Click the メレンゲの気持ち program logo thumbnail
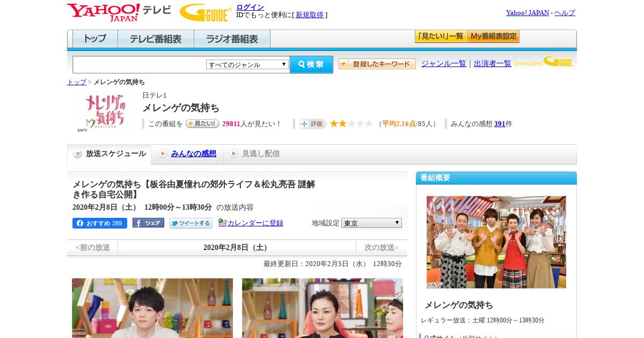The image size is (644, 338). 105,112
